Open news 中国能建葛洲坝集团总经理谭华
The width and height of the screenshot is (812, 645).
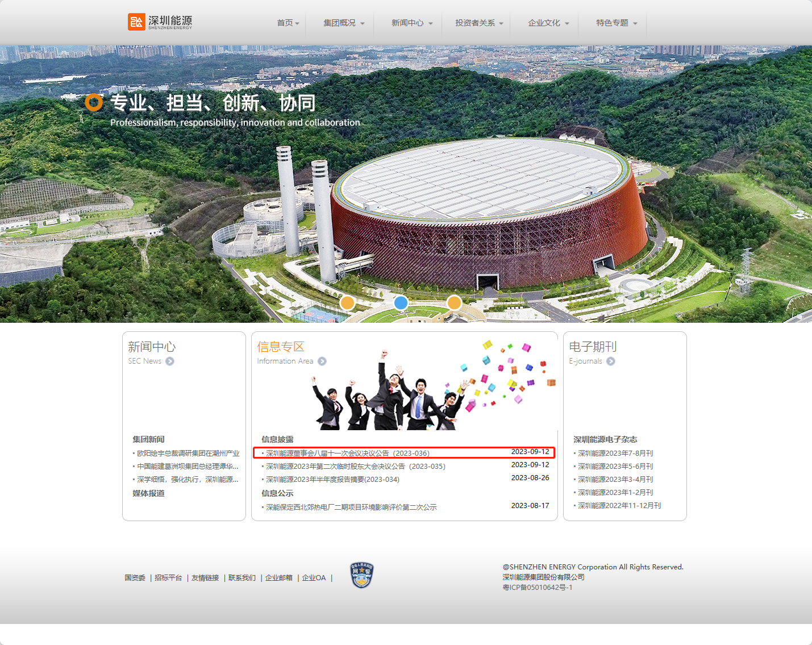click(x=188, y=467)
